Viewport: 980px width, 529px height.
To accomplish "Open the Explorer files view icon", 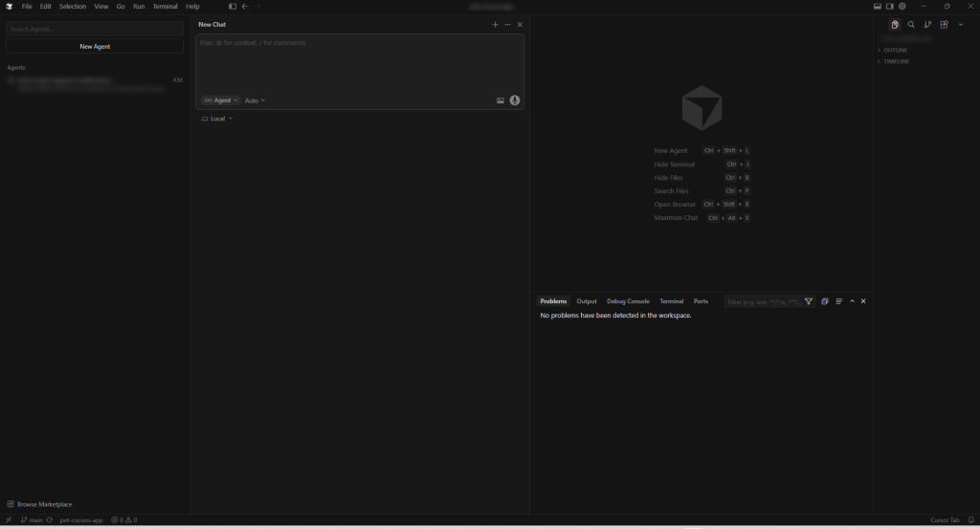I will click(x=895, y=25).
